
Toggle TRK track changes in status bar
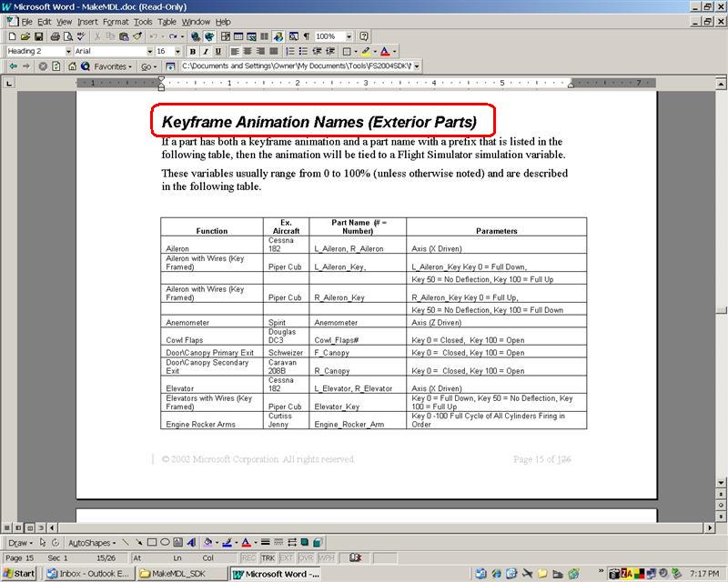(x=268, y=557)
